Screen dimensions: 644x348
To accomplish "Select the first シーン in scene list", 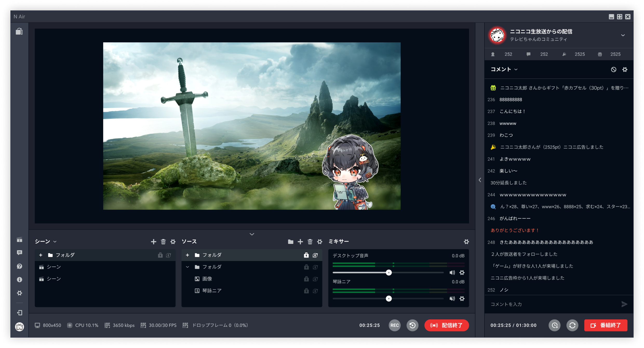I will point(54,267).
